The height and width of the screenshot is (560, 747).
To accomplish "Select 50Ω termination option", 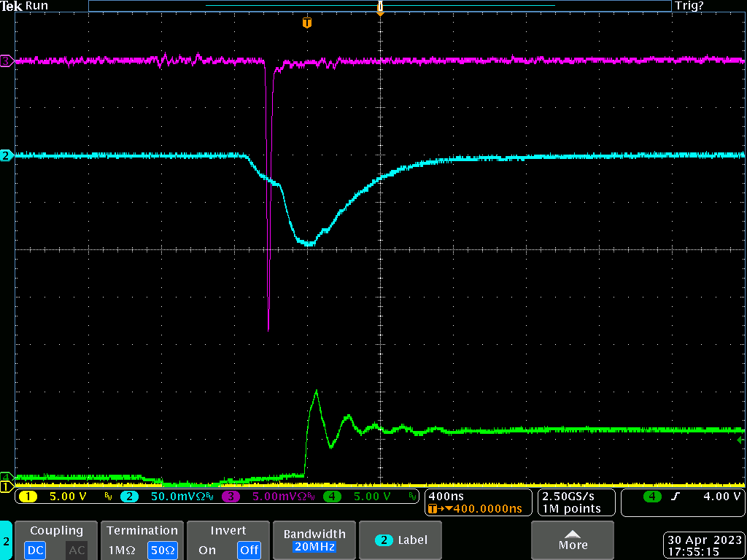I will [161, 550].
